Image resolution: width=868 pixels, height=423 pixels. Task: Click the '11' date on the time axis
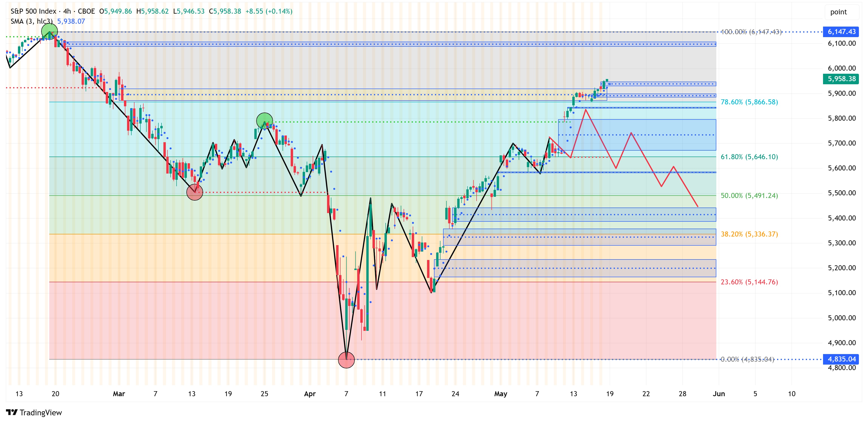point(383,394)
